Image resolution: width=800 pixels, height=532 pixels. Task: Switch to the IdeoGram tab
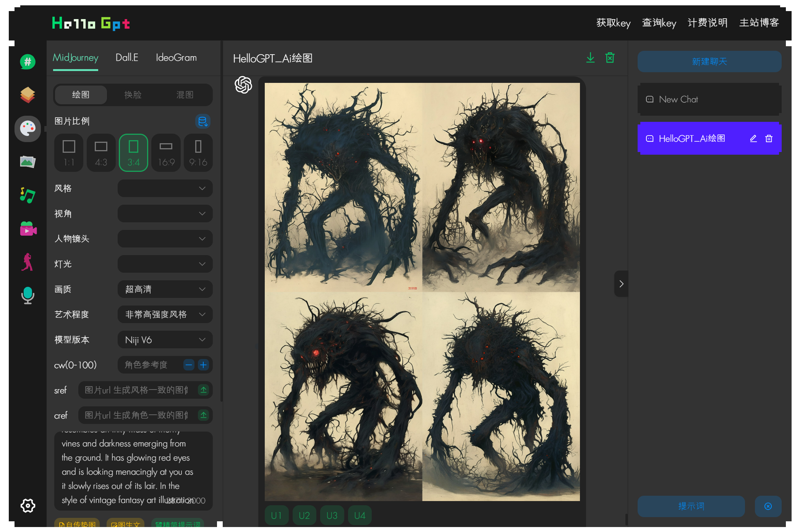[176, 58]
